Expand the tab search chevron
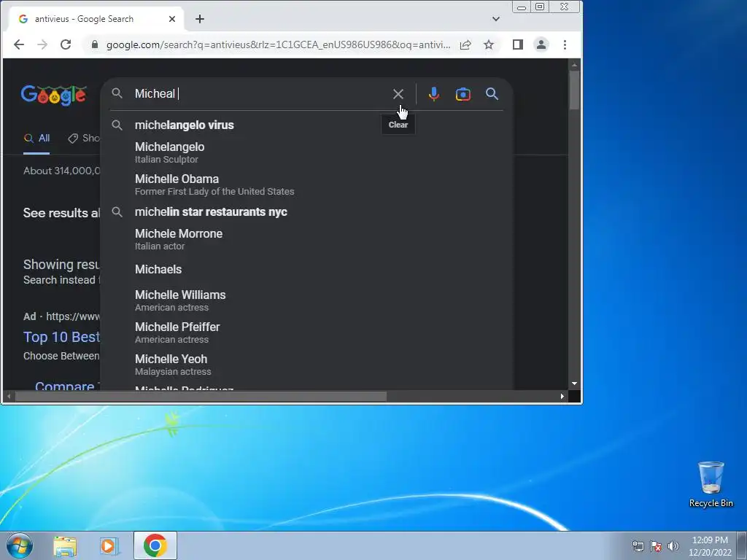The height and width of the screenshot is (560, 747). point(496,19)
